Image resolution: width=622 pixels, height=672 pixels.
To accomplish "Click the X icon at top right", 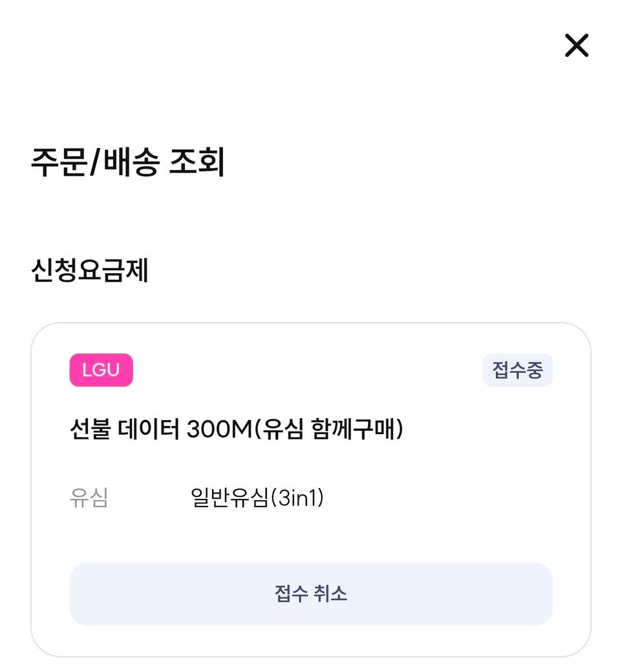I will tap(576, 46).
